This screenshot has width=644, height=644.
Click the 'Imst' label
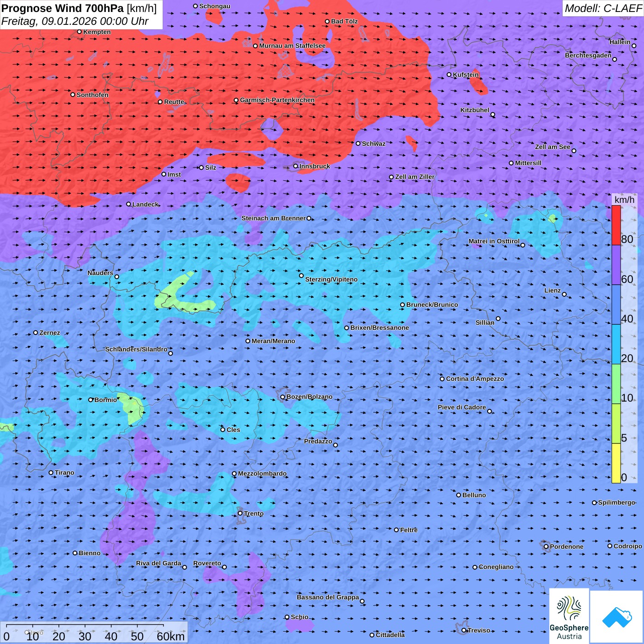pos(174,174)
